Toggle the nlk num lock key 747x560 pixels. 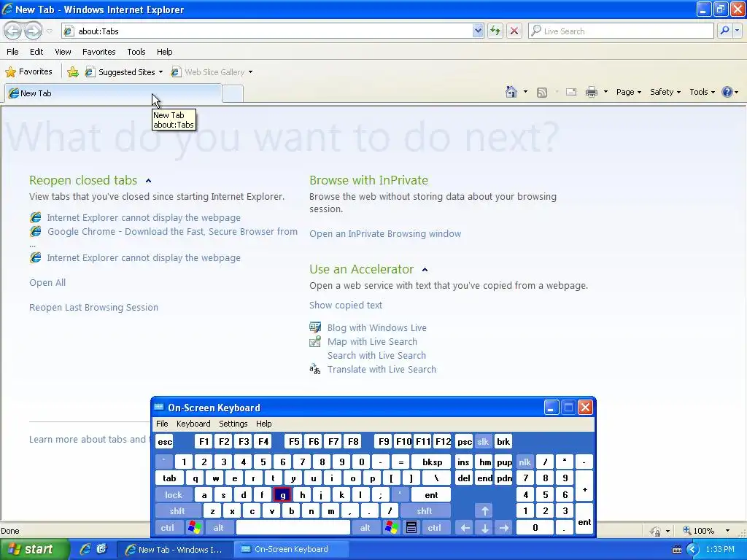click(525, 462)
